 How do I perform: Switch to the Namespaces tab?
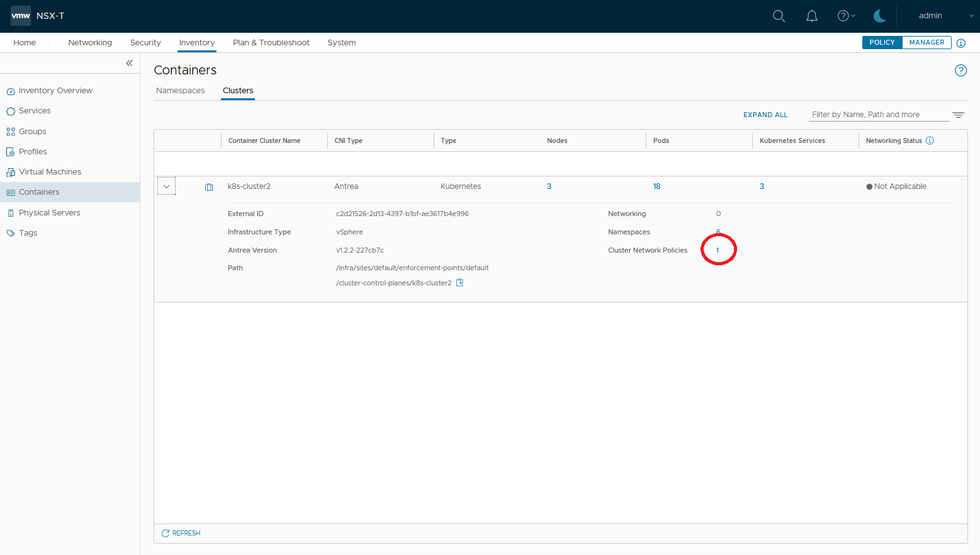tap(181, 91)
